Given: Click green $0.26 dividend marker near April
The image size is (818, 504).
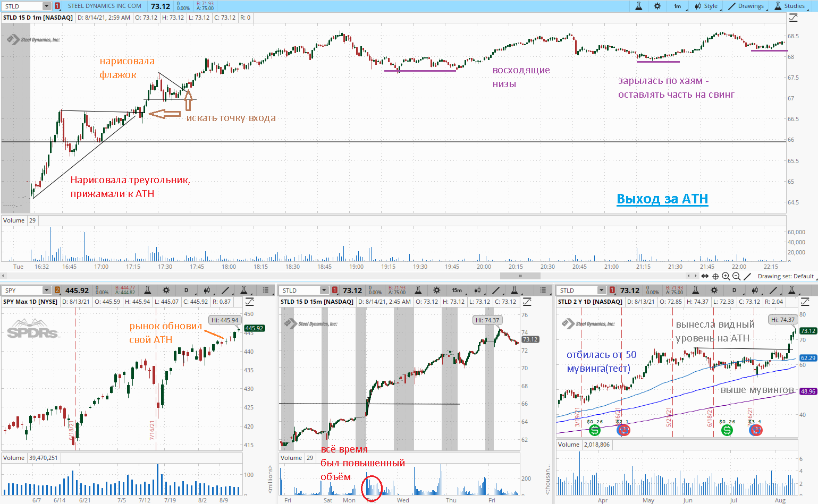Looking at the screenshot, I should (595, 430).
